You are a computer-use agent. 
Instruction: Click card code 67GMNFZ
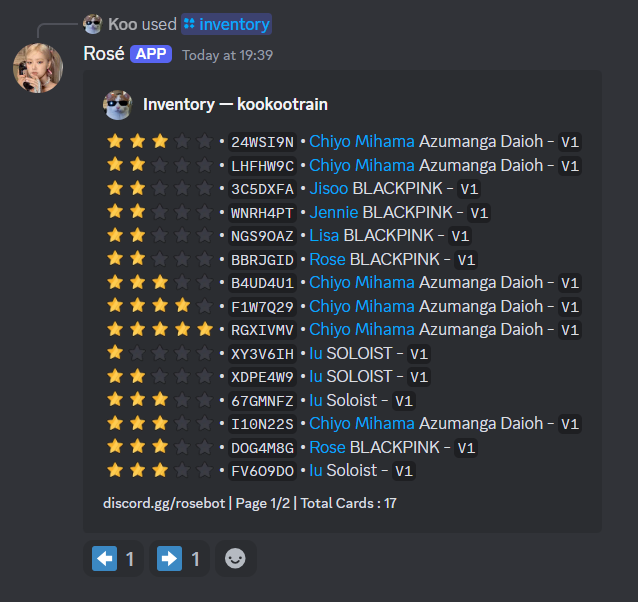pos(262,401)
